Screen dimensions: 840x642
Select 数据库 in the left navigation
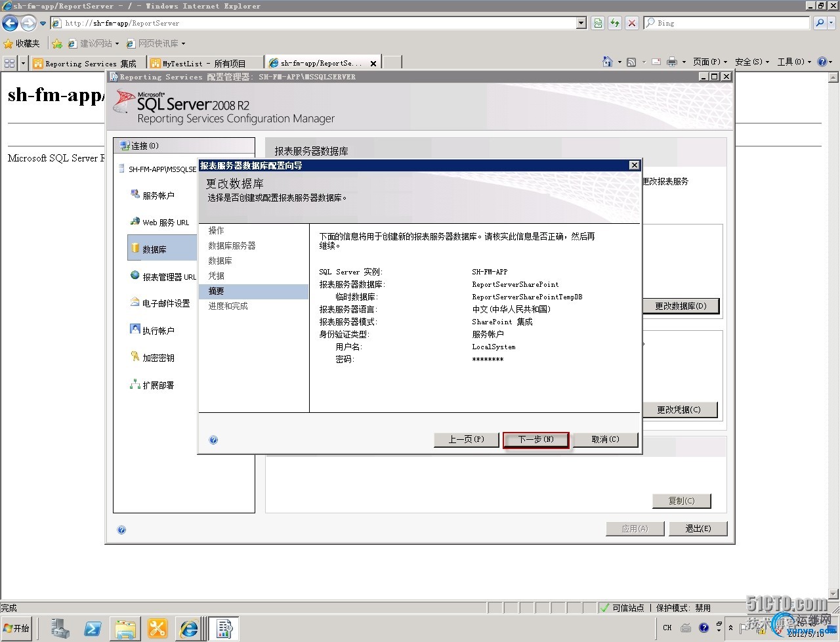(162, 249)
